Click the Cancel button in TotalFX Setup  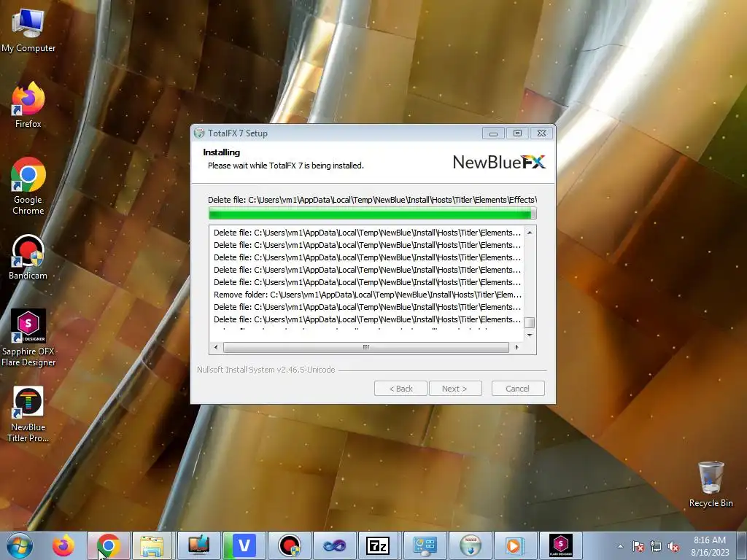(518, 389)
